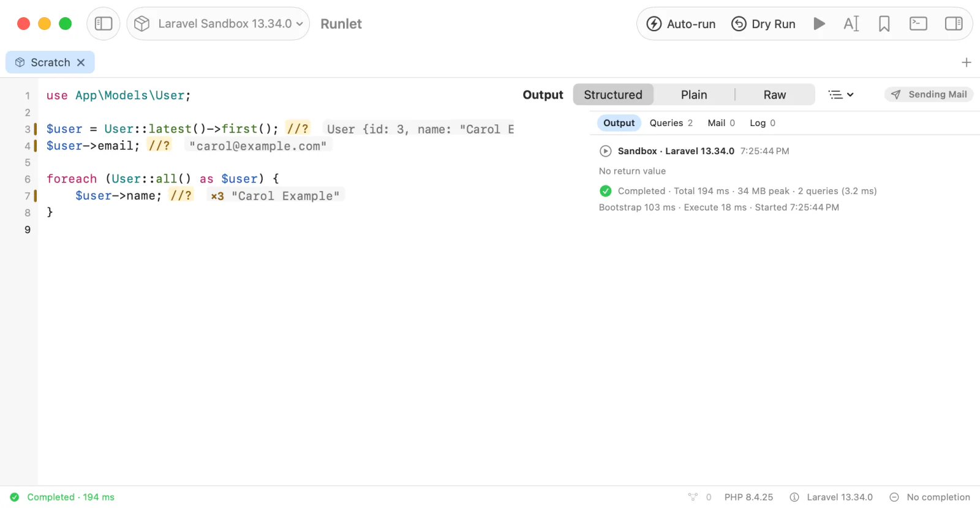Click the //? marker on line 3
The width and height of the screenshot is (980, 508).
click(x=298, y=129)
